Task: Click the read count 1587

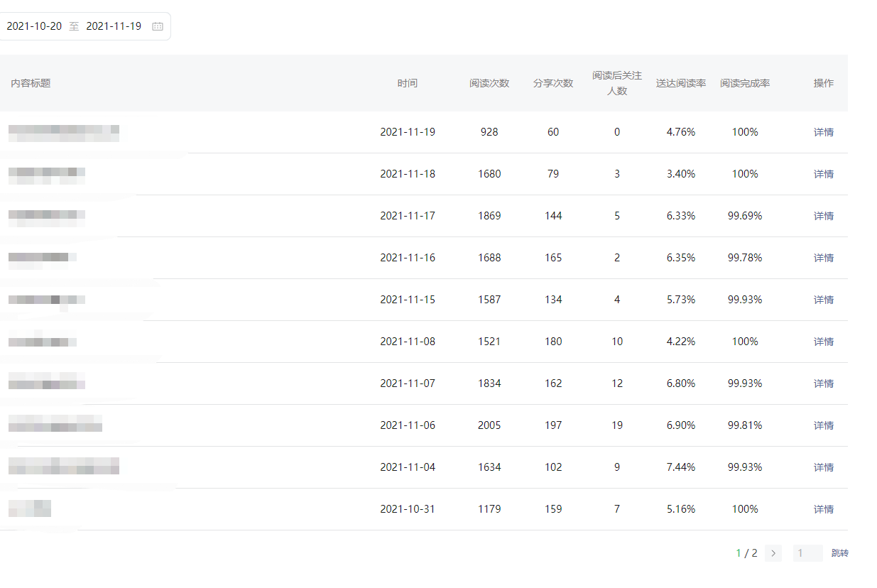Action: tap(489, 300)
